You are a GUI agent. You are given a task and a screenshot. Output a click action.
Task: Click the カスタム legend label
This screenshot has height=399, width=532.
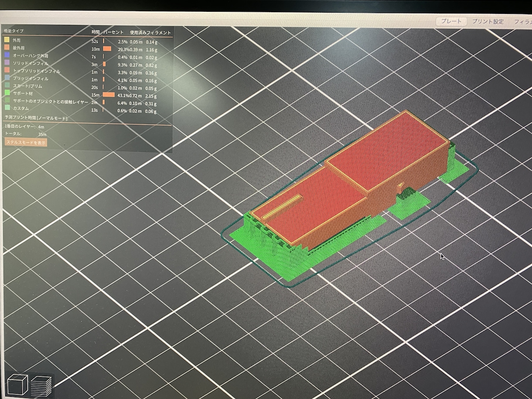tap(21, 108)
